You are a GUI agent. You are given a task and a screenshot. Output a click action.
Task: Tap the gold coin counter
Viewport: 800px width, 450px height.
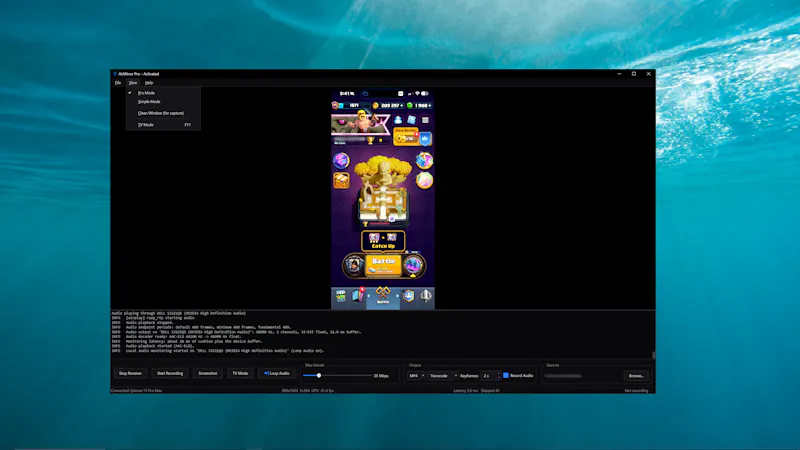click(388, 106)
